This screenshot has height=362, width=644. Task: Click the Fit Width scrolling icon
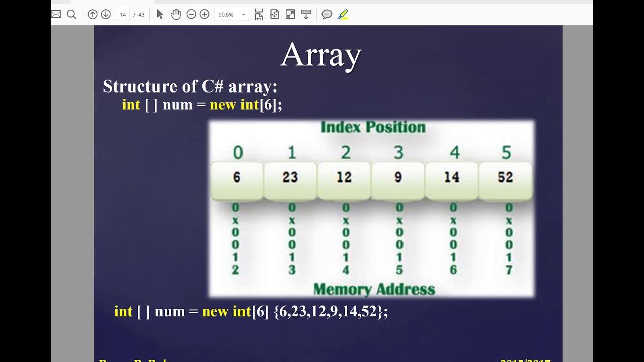[x=259, y=14]
